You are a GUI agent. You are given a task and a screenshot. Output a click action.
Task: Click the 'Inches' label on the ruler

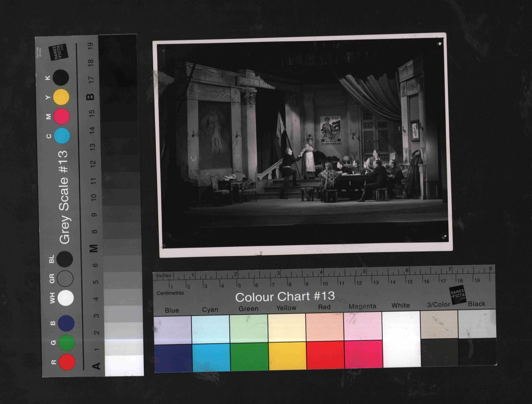[164, 276]
